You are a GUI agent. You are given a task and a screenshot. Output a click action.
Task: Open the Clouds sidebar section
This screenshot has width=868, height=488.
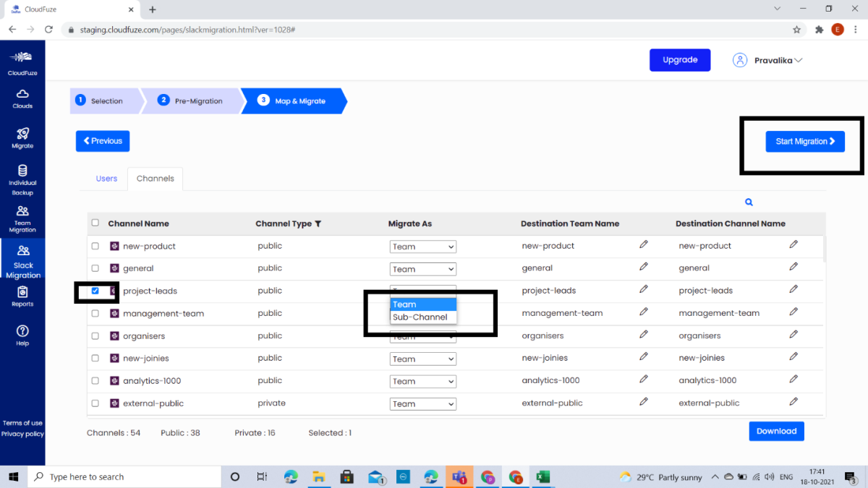(22, 98)
